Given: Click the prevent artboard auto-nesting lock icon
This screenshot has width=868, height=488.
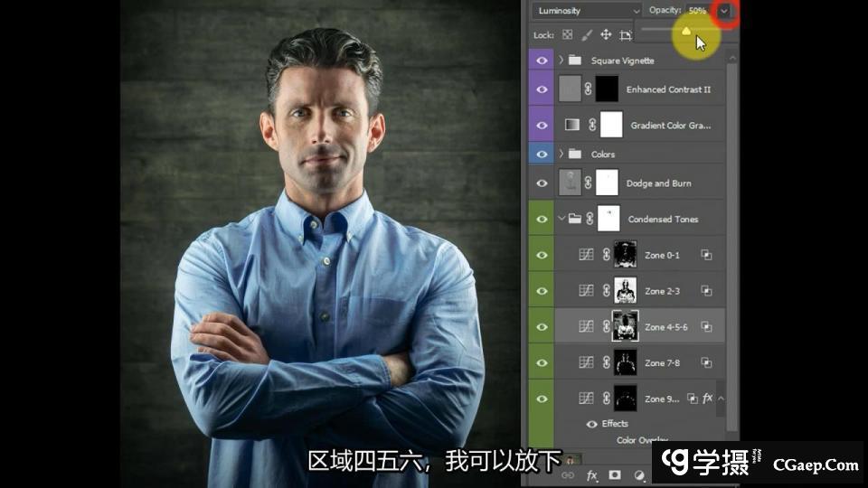Looking at the screenshot, I should 626,35.
